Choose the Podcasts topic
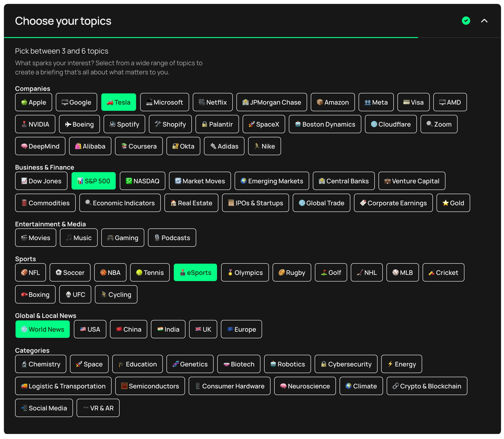This screenshot has height=439, width=504. tap(172, 238)
